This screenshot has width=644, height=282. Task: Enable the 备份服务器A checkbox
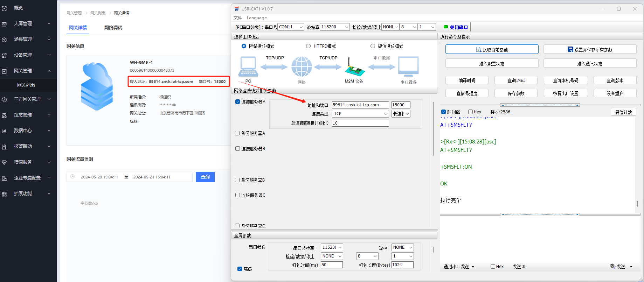pyautogui.click(x=237, y=133)
